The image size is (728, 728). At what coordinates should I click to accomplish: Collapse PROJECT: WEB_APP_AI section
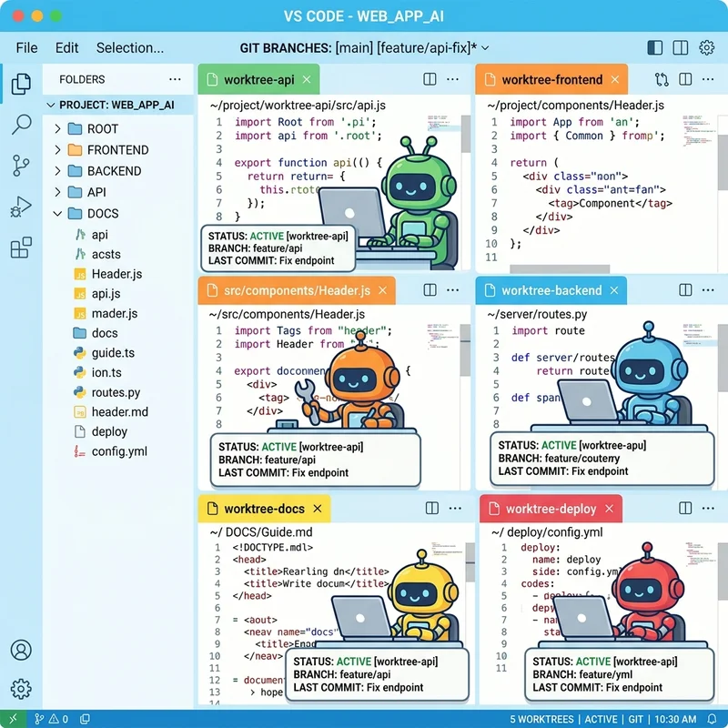point(51,106)
